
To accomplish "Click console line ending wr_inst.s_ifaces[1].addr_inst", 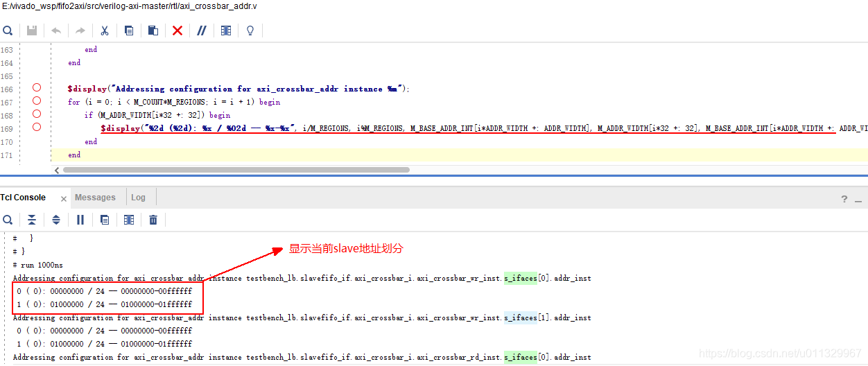I will (302, 317).
